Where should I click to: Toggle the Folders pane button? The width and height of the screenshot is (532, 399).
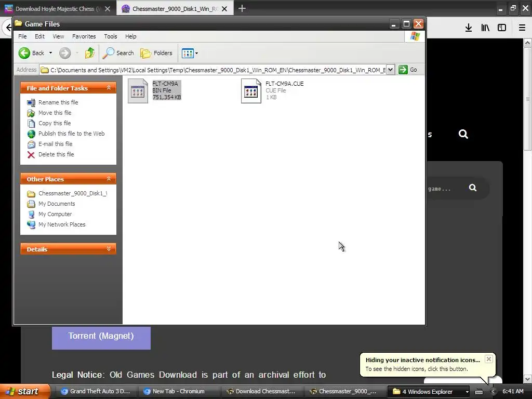click(x=156, y=53)
